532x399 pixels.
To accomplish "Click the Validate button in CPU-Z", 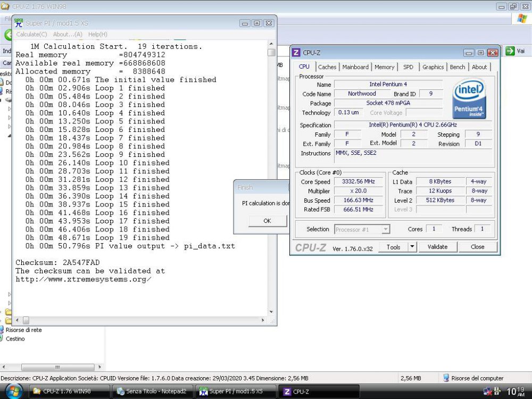I will click(x=437, y=247).
